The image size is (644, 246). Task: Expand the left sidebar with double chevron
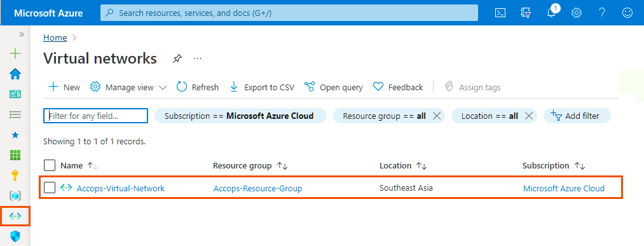click(x=22, y=34)
